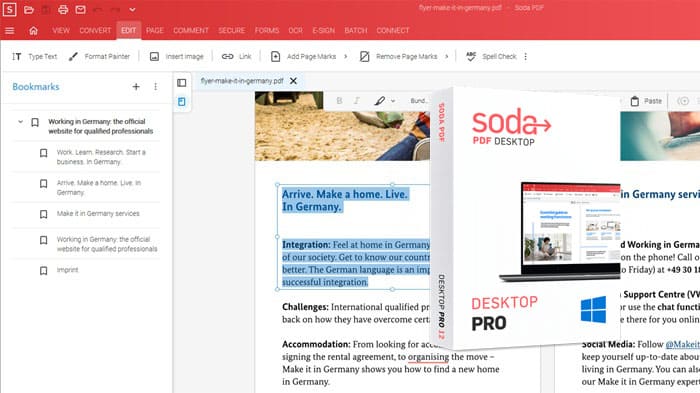Click the Paste button
Screen dimensions: 700x393
coord(646,101)
